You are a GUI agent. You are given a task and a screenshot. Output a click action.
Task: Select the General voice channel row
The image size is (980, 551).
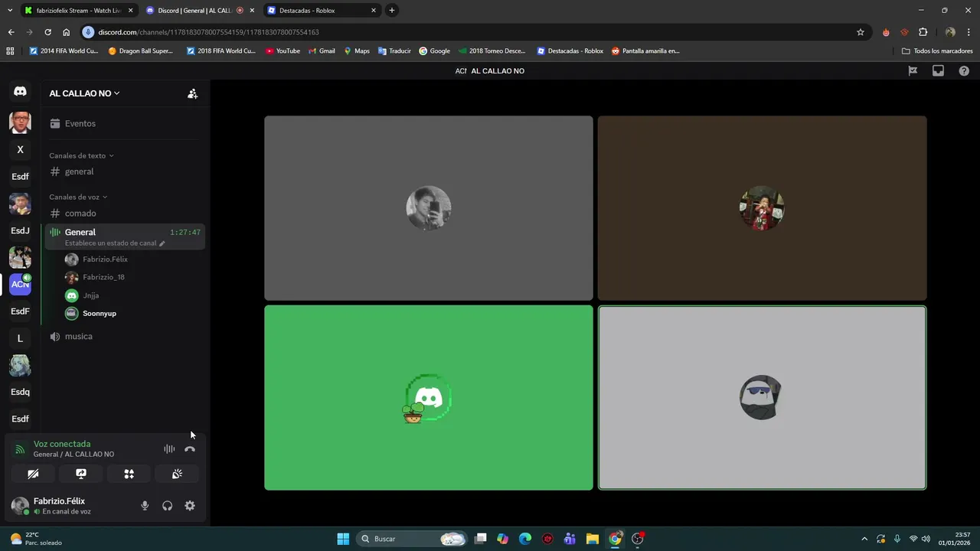[x=125, y=236]
